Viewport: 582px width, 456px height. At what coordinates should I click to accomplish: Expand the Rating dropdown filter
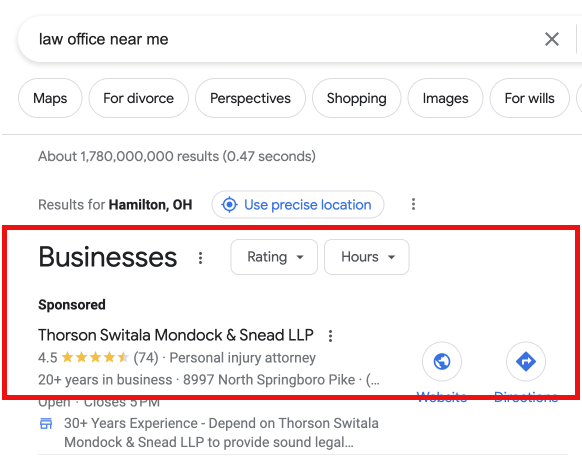274,257
